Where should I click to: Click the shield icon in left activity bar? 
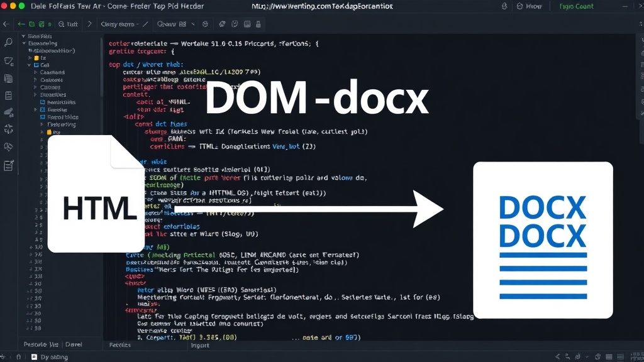[8, 61]
